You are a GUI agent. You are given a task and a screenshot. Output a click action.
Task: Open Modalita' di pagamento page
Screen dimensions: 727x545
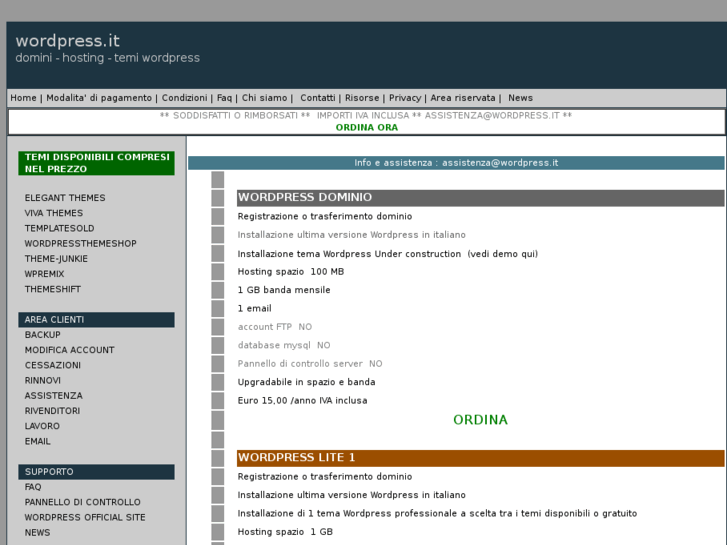point(99,98)
